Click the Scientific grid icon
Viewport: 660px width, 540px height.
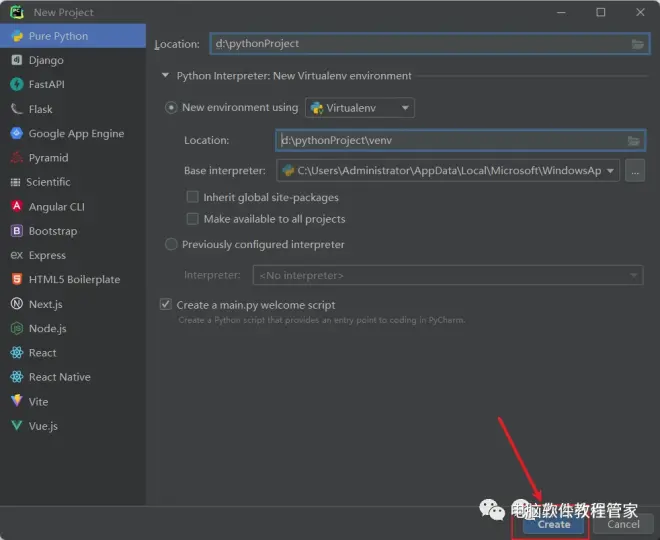pos(16,182)
